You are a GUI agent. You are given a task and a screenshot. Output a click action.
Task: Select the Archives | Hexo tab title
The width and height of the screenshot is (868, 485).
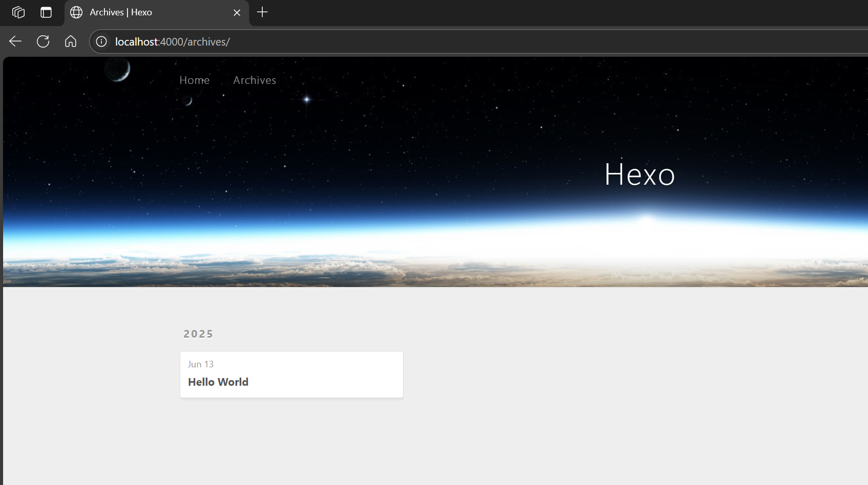[121, 12]
